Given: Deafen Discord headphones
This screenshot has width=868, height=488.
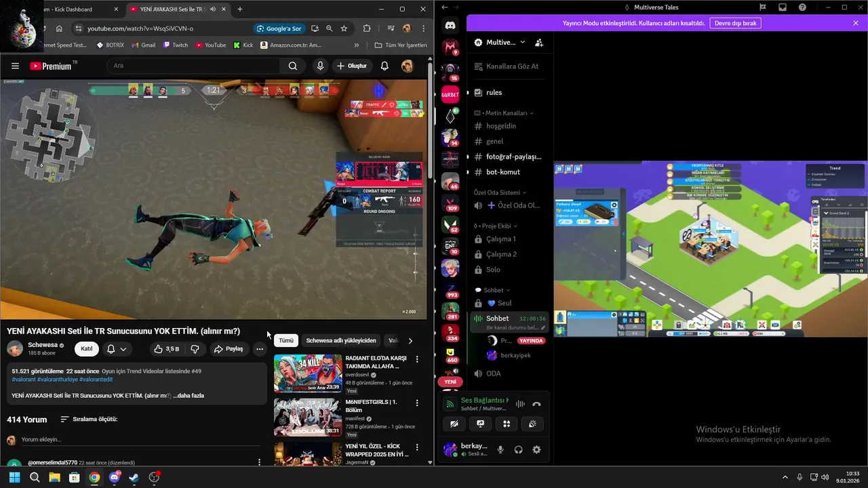Looking at the screenshot, I should 518,450.
